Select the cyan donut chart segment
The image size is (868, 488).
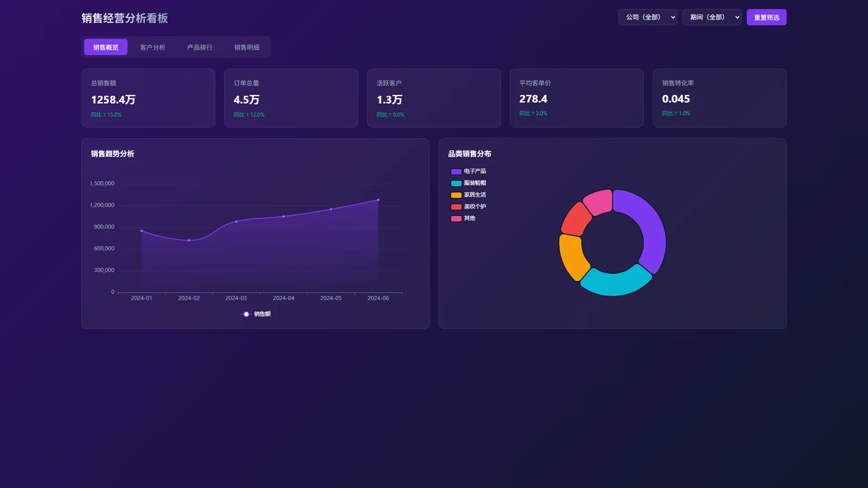click(615, 283)
